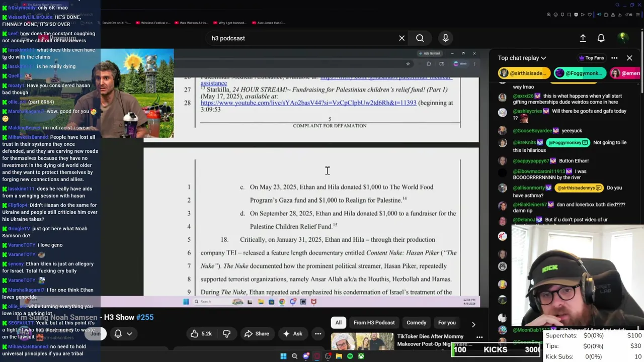
Task: Open the inner desktop Start button
Action: [x=186, y=302]
